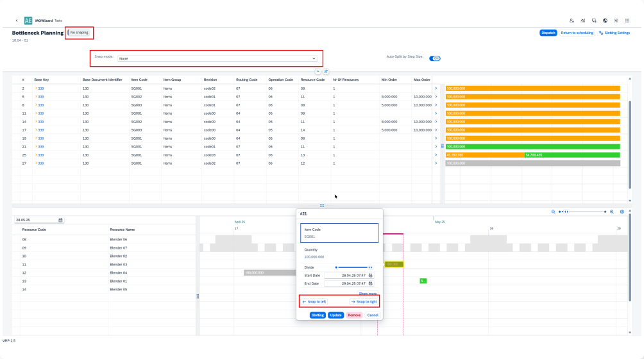Toggle the Auto-Split by Step Size switch

tap(436, 58)
